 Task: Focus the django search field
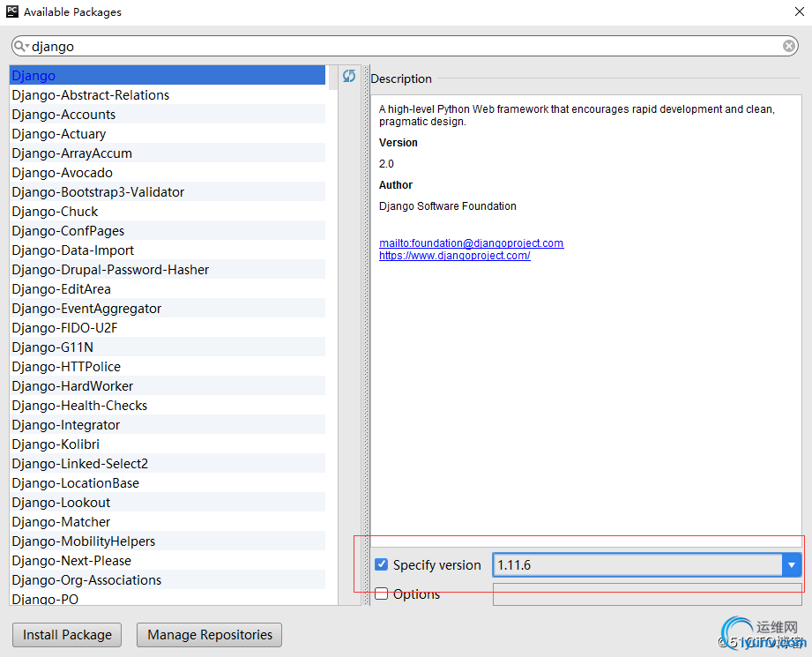(404, 46)
